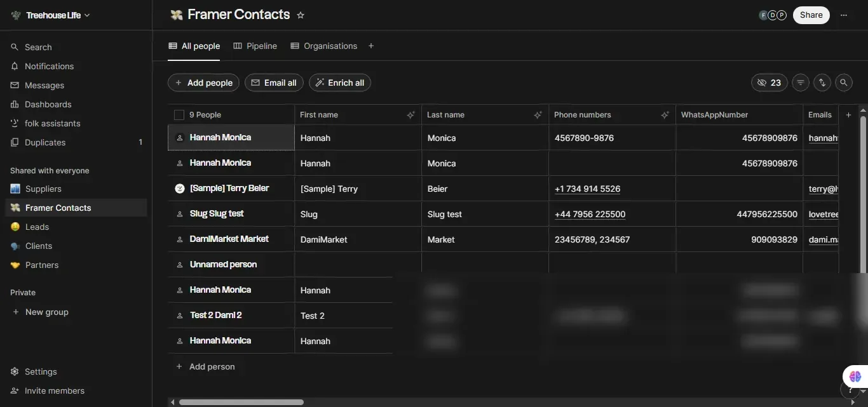Click the Add person row

[205, 366]
